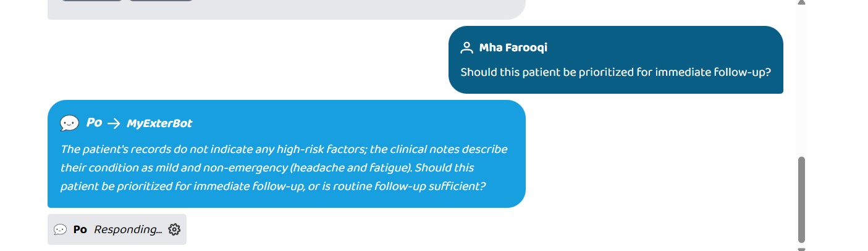
Task: Click the arrow icon between Po and MyExterBot
Action: (114, 123)
